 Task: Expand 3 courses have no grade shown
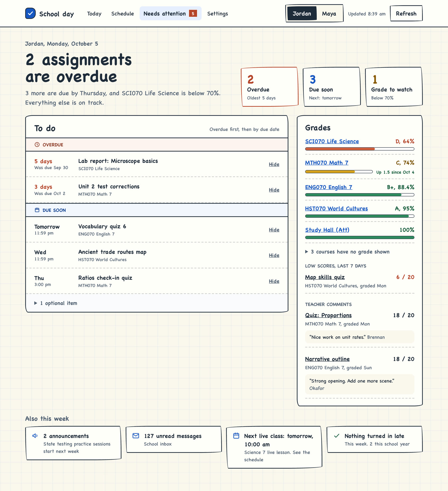point(347,252)
